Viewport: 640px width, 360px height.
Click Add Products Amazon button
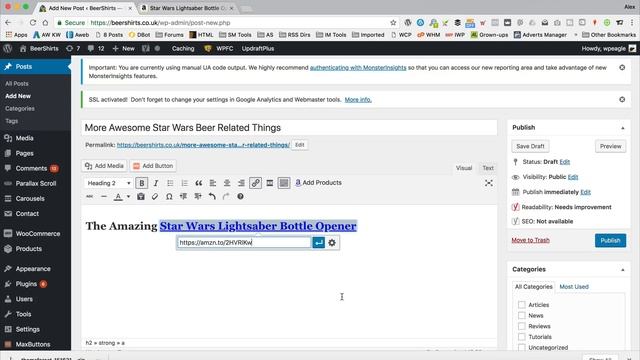(x=318, y=182)
